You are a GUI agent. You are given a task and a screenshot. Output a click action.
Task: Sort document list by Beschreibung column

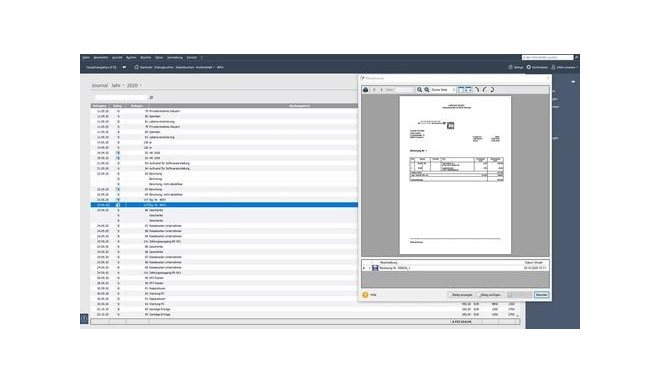[389, 262]
